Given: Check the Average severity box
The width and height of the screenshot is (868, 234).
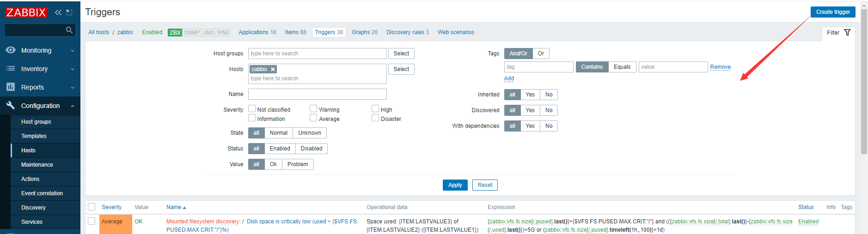Looking at the screenshot, I should 313,118.
